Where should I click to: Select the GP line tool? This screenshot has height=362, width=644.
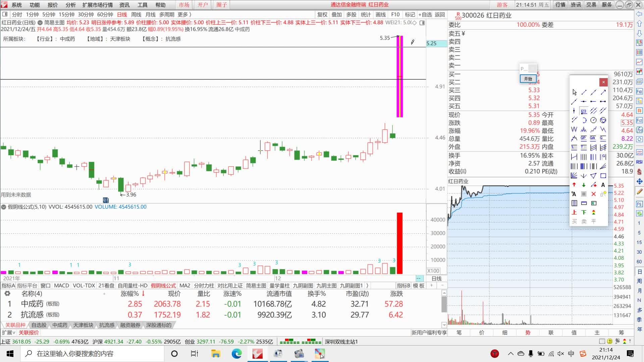pos(584,138)
